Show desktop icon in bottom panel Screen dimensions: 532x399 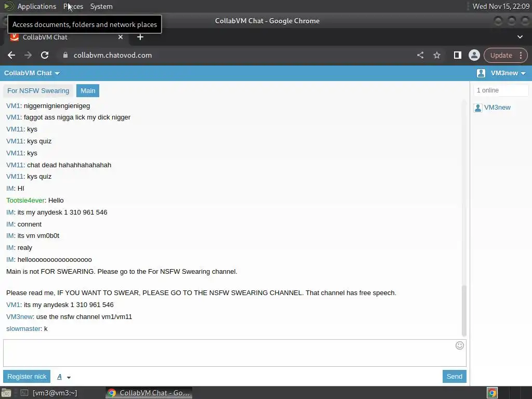[6, 393]
